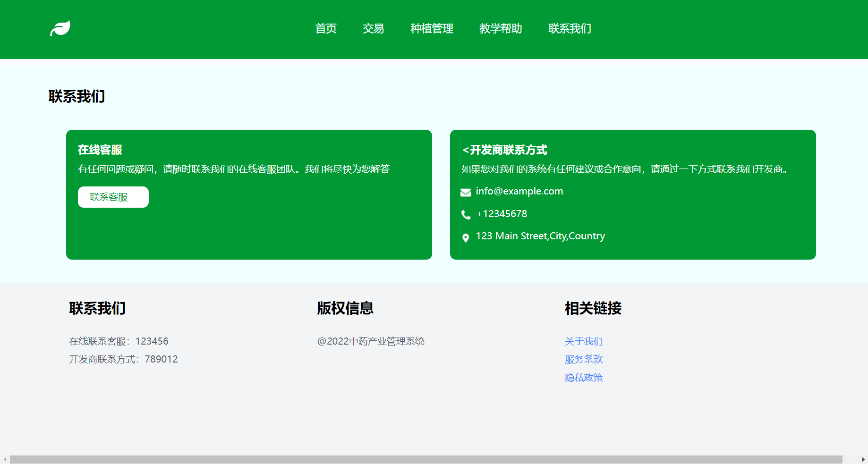Click the scrollbar right arrow
The width and height of the screenshot is (868, 464).
[x=863, y=459]
